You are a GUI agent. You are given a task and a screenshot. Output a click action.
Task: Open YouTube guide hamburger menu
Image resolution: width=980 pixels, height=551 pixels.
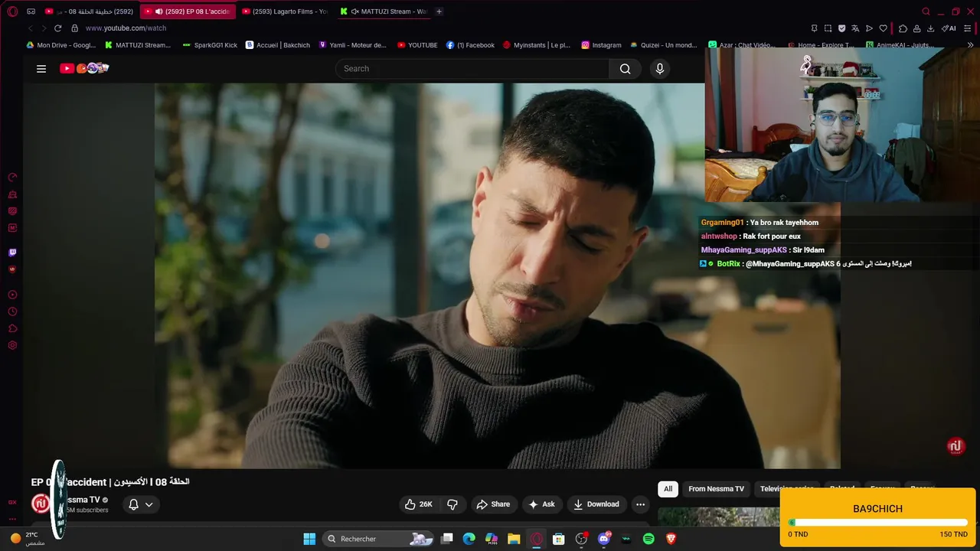(x=41, y=69)
